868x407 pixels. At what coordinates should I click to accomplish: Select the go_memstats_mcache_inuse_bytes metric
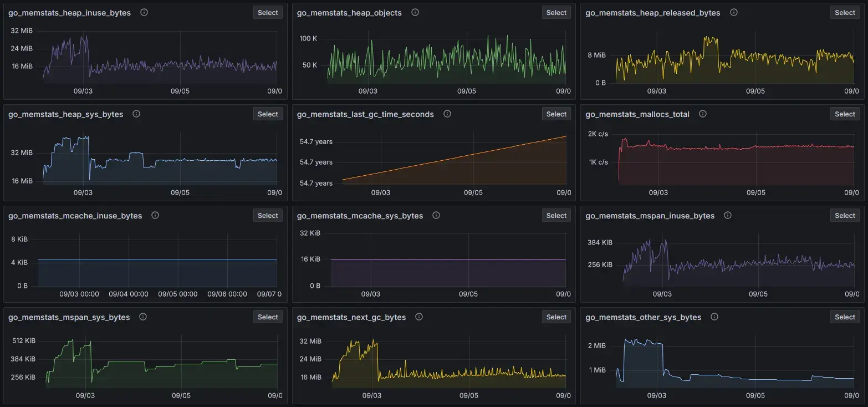[268, 216]
